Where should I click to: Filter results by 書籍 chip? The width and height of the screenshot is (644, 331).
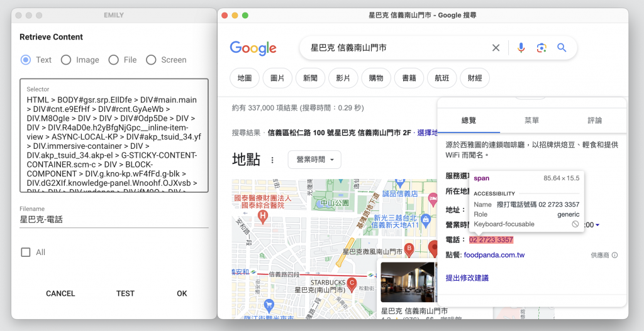(409, 78)
